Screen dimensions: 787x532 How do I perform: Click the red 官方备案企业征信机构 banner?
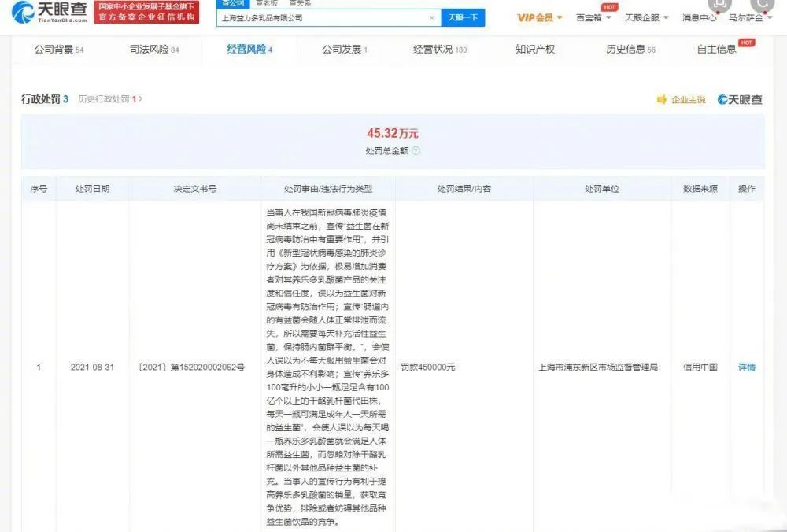coord(146,12)
